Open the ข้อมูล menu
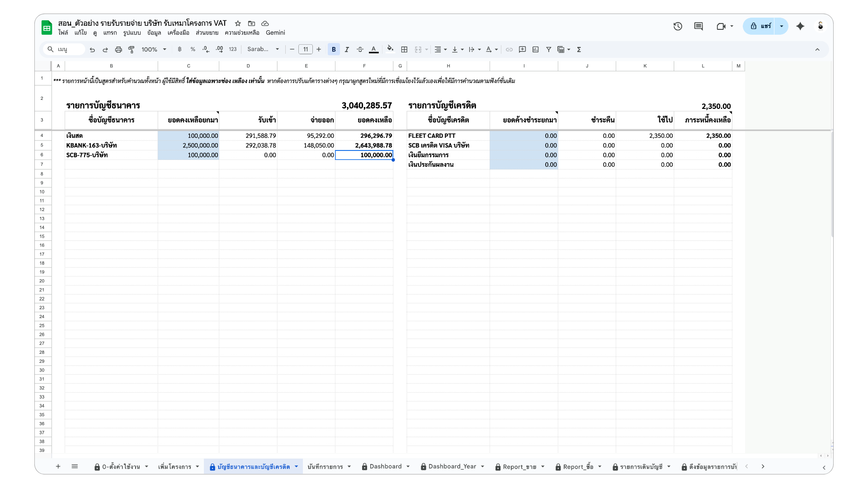 [154, 33]
